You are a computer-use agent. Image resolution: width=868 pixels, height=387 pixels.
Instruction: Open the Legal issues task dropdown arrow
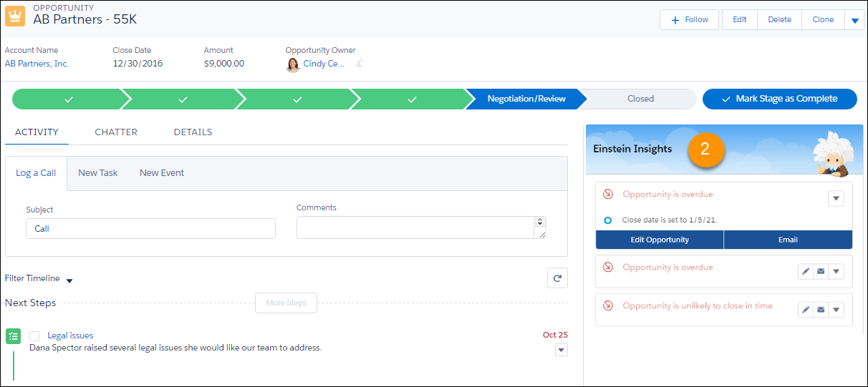pos(561,350)
